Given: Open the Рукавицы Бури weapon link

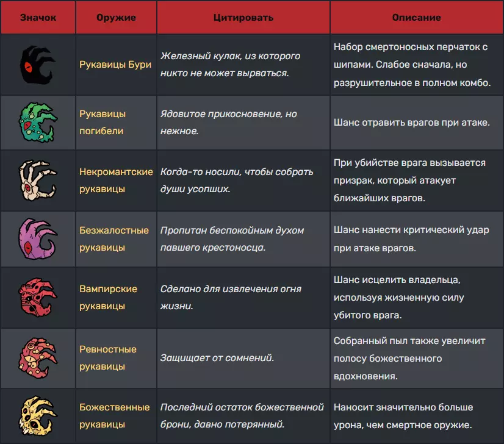Looking at the screenshot, I should [115, 65].
